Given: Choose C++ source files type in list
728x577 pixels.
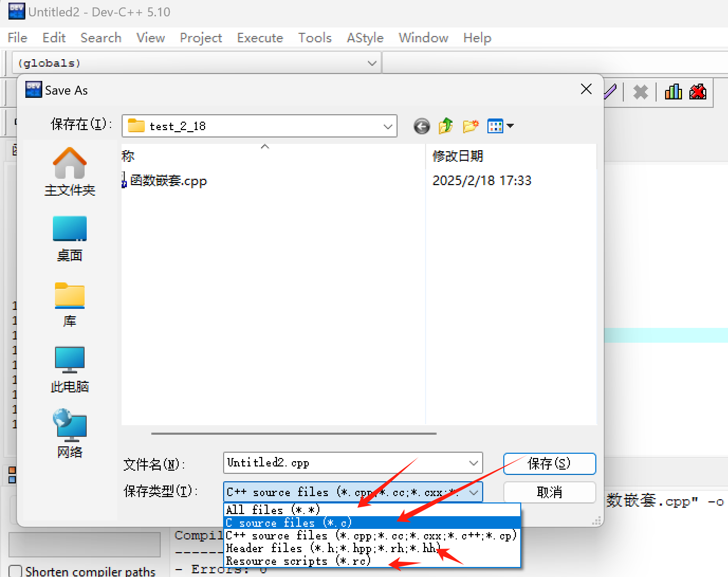Looking at the screenshot, I should [372, 535].
